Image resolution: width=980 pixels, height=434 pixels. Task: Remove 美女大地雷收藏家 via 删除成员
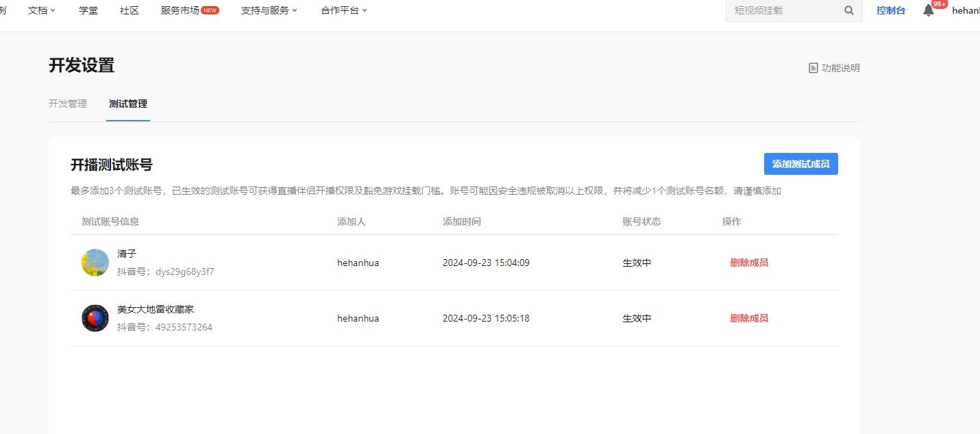[x=749, y=318]
